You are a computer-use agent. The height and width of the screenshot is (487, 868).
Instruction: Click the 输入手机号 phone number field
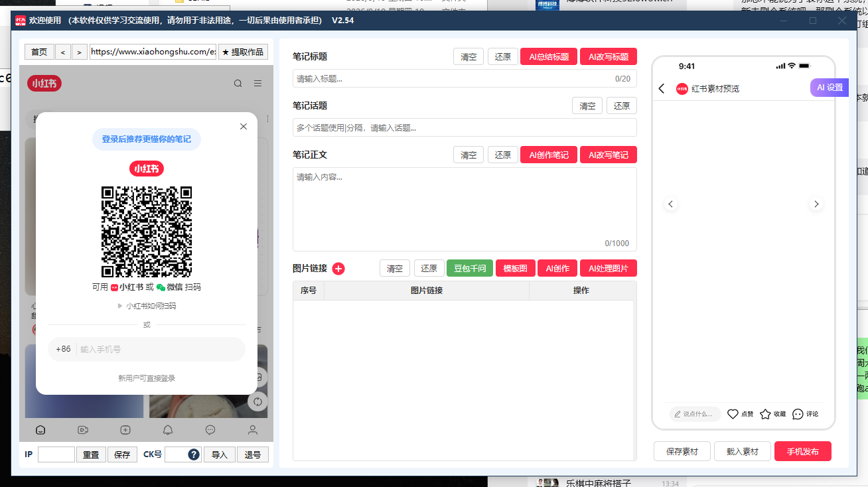159,349
